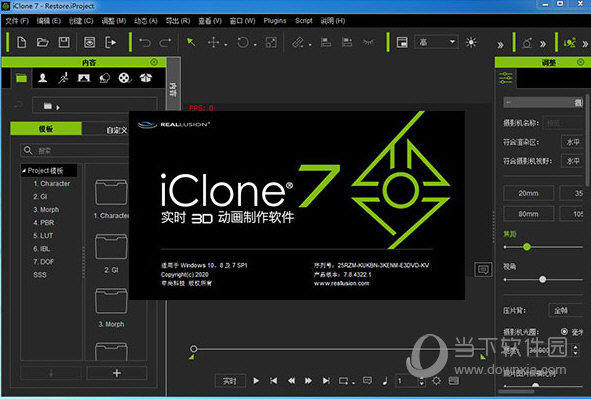Save the project with the floppy disk icon
The height and width of the screenshot is (399, 591).
point(64,42)
